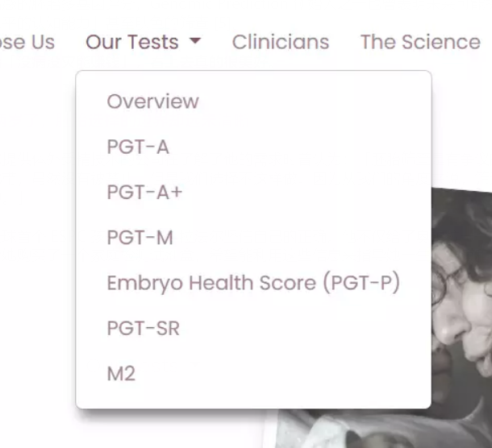Open Clinicians from the top navigation bar

click(280, 42)
